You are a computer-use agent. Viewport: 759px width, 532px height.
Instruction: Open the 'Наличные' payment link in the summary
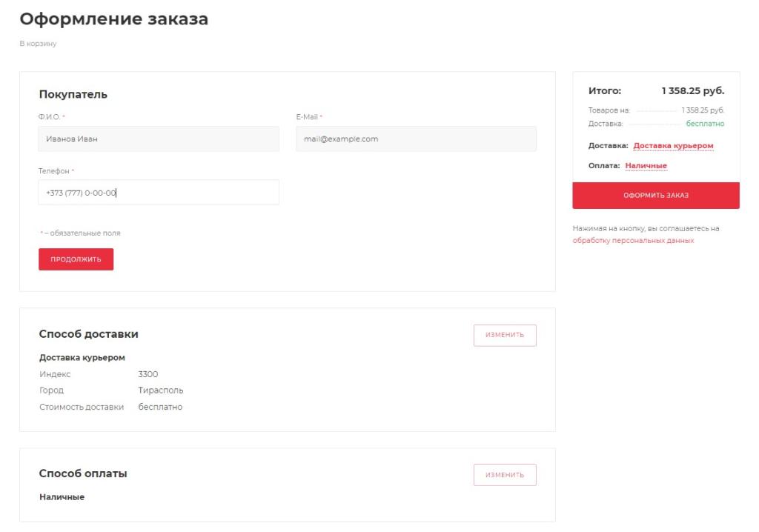pos(646,166)
